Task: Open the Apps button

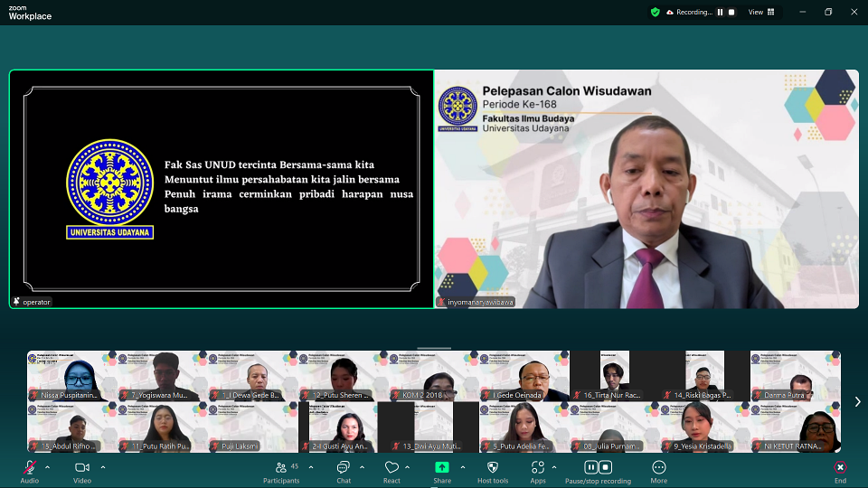Action: (x=537, y=472)
